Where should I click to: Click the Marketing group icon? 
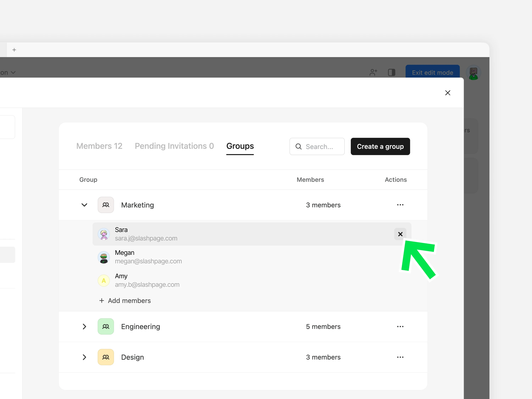[x=106, y=205]
